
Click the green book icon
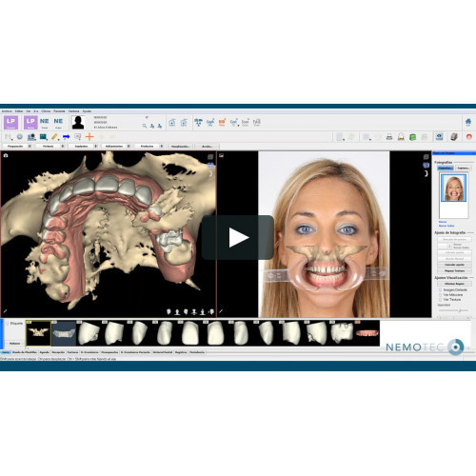pyautogui.click(x=412, y=137)
